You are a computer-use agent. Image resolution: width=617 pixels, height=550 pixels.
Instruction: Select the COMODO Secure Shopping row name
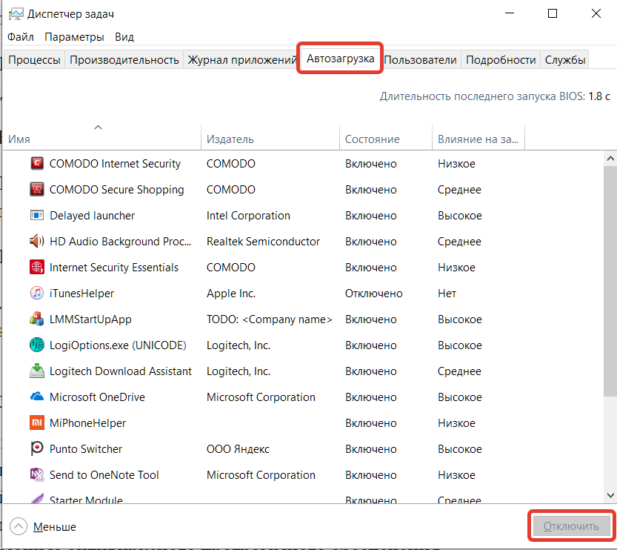click(x=116, y=190)
